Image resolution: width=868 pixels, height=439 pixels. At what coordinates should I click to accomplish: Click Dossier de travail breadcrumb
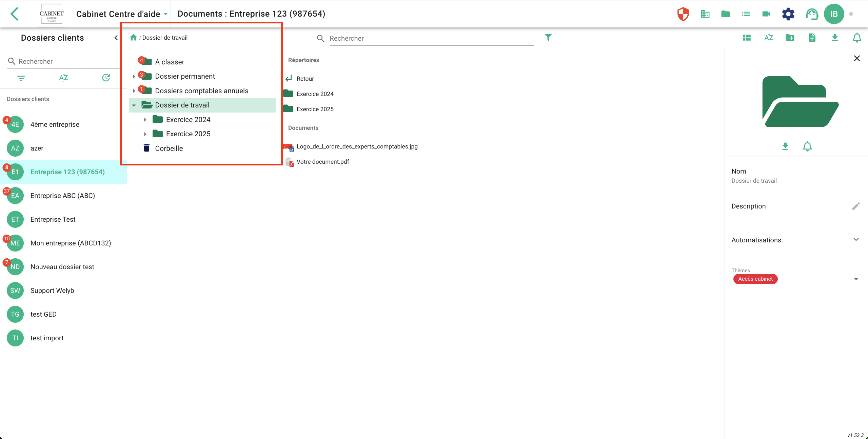[x=165, y=38]
